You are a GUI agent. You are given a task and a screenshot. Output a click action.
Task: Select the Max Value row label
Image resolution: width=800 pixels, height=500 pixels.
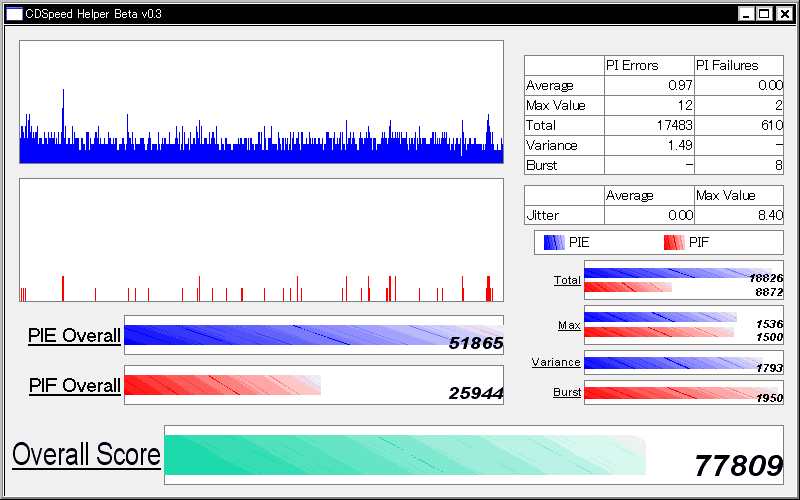[x=564, y=105]
